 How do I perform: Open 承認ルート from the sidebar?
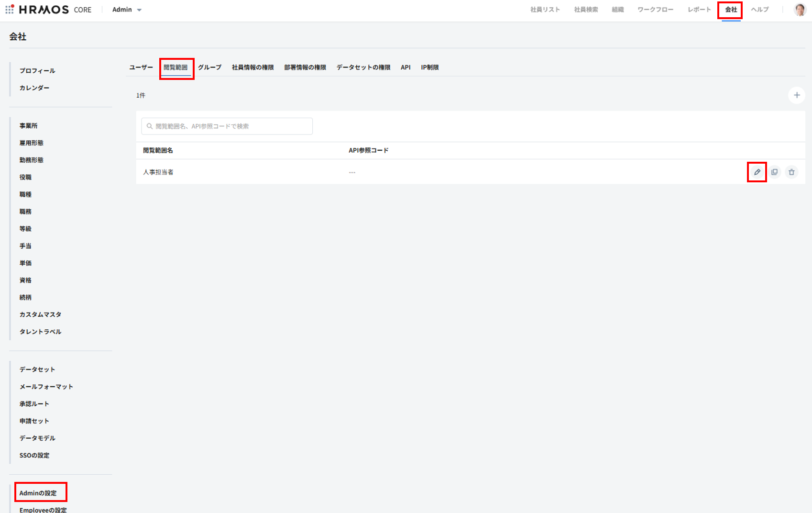[x=34, y=404]
